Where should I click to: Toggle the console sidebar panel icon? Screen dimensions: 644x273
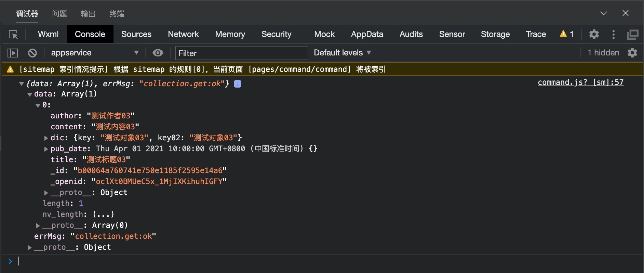click(13, 53)
